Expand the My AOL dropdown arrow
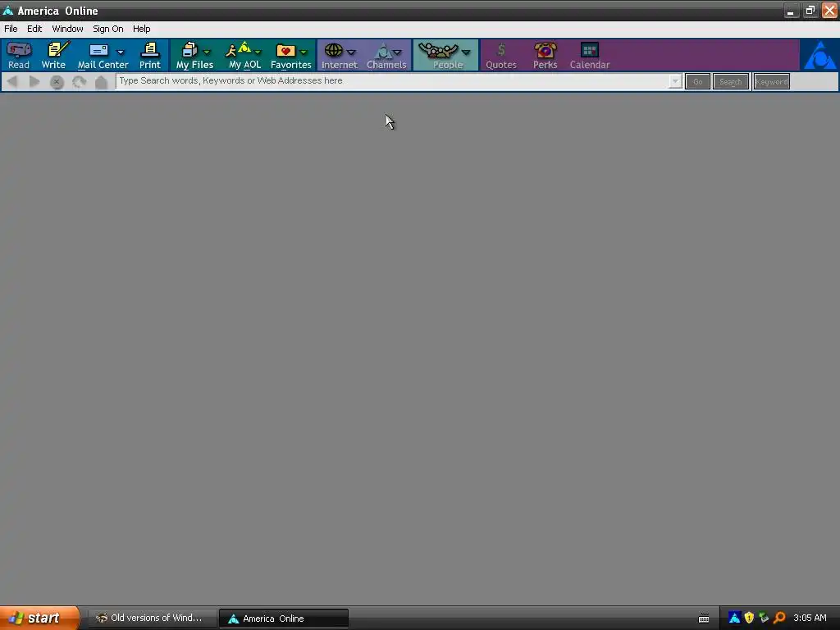Image resolution: width=840 pixels, height=630 pixels. (x=258, y=52)
